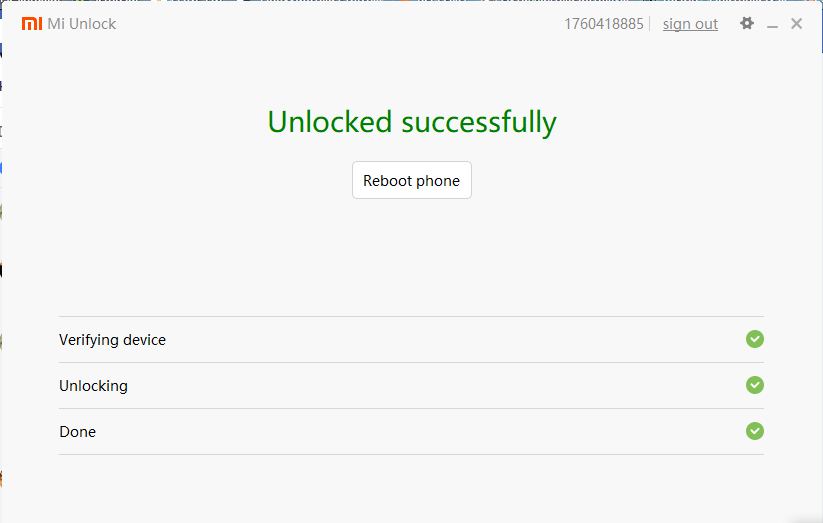Image resolution: width=823 pixels, height=523 pixels.
Task: Open settings via the gear icon
Action: [747, 23]
